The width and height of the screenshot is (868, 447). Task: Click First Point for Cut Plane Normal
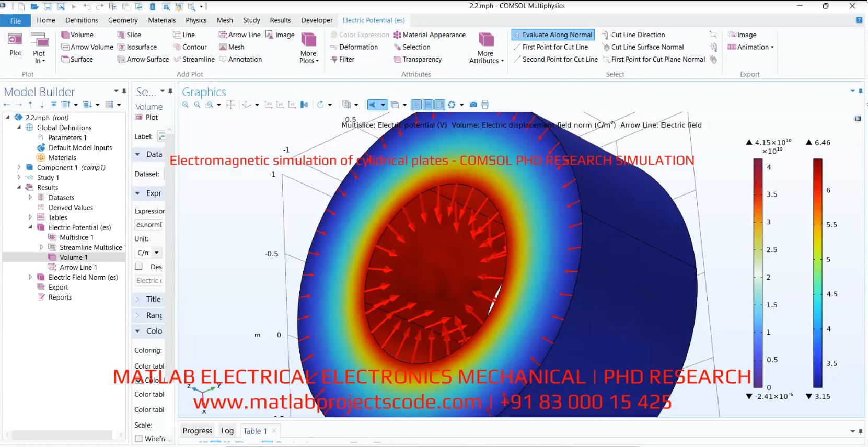tap(654, 60)
